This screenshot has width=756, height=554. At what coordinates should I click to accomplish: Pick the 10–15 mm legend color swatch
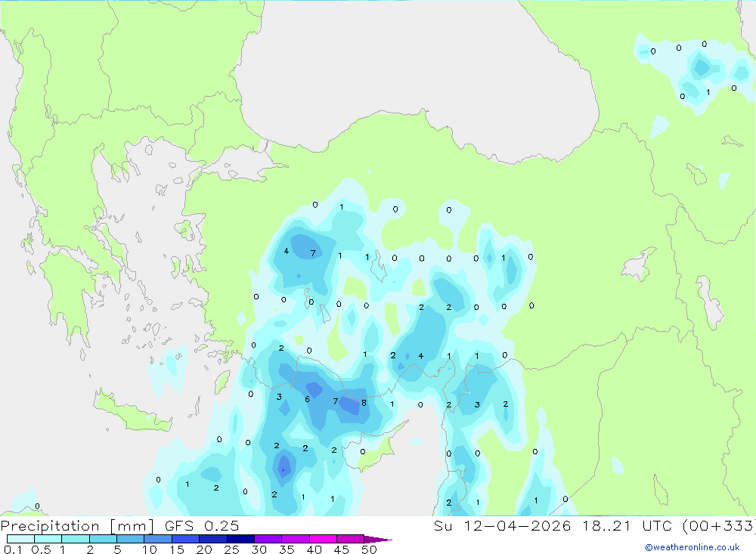point(158,539)
